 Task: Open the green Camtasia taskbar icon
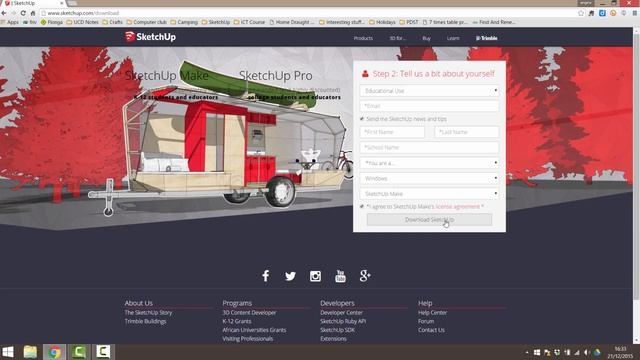(79, 352)
